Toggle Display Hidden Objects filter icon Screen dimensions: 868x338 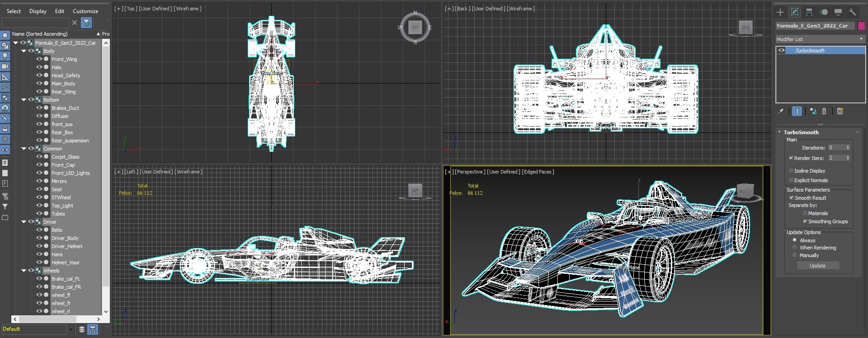click(x=5, y=150)
